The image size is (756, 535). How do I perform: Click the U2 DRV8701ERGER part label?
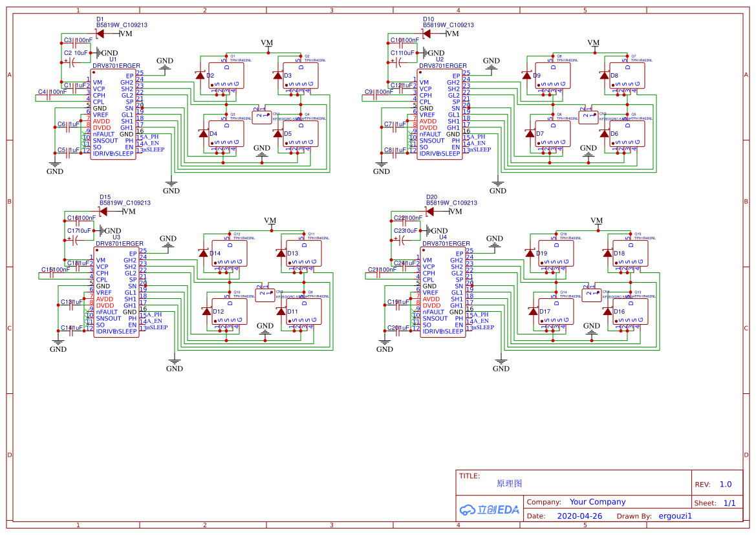pos(442,65)
